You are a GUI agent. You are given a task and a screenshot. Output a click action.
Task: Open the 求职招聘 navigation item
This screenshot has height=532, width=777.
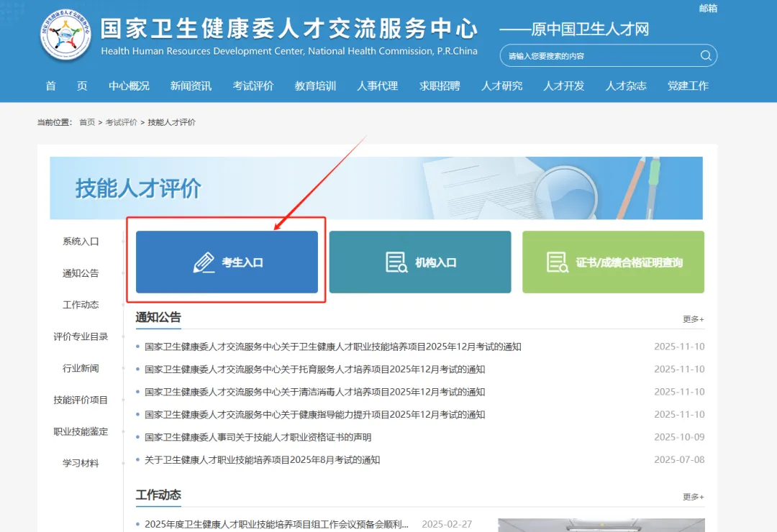(x=440, y=86)
